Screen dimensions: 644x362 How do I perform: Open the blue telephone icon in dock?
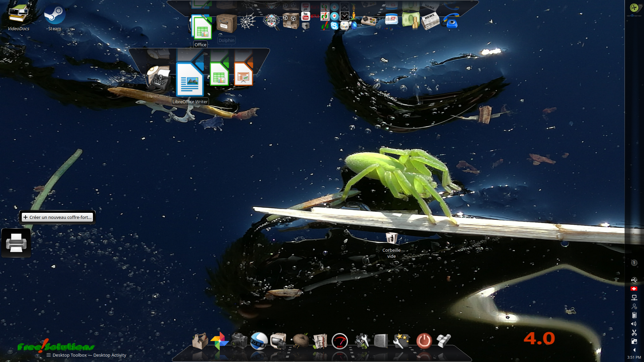point(450,21)
